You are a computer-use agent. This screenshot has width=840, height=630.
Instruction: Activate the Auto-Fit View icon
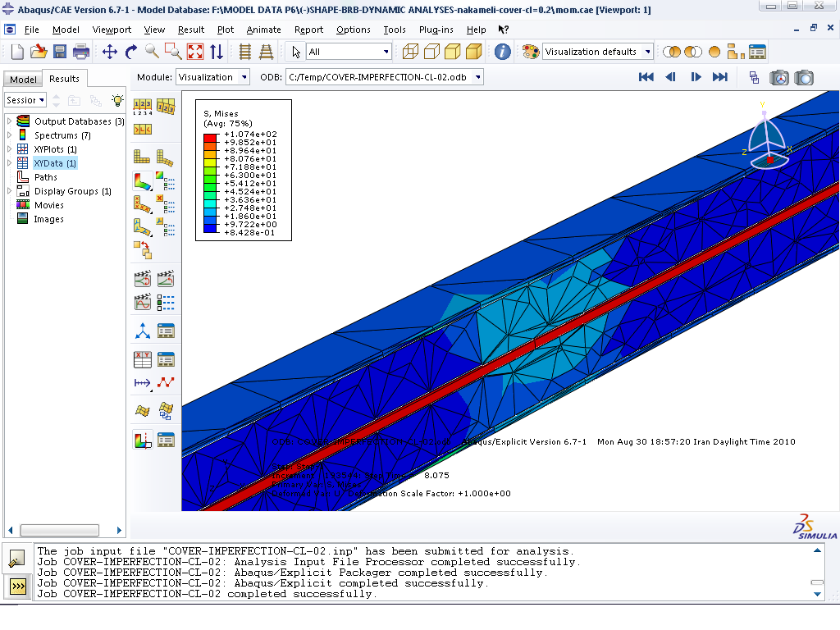tap(195, 52)
